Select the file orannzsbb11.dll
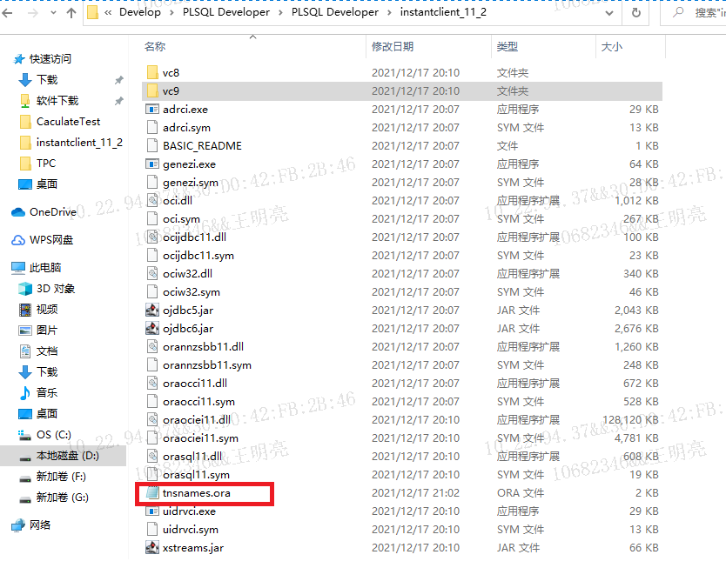This screenshot has width=726, height=588. point(203,346)
